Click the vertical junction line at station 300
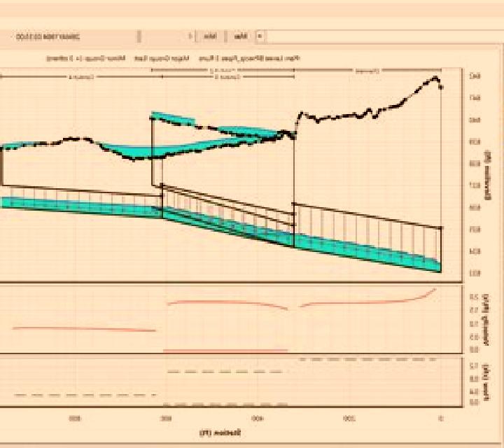The height and width of the screenshot is (448, 504). (294, 192)
